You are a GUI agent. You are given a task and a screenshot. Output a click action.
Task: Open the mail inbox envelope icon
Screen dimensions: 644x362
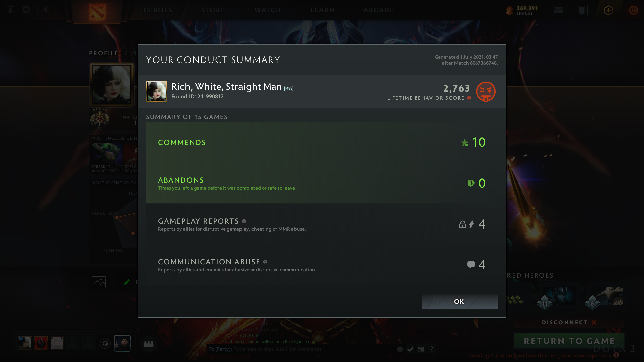point(558,10)
